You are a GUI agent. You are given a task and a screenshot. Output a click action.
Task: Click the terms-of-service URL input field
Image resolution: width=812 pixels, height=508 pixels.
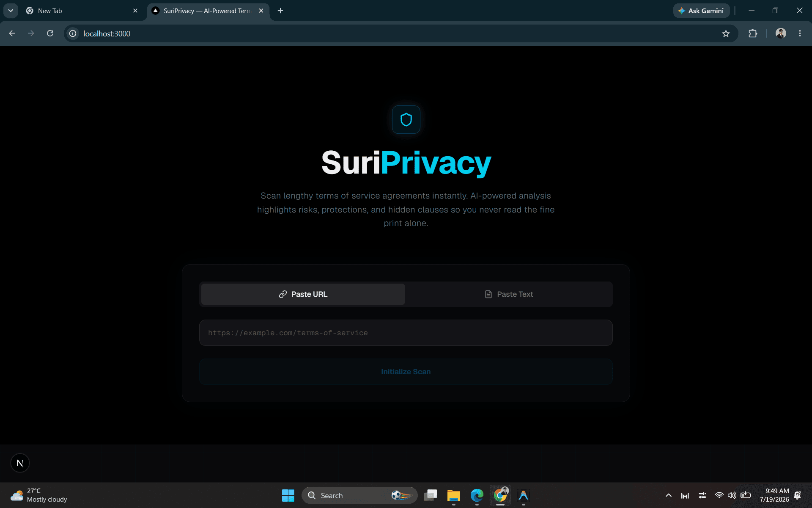(406, 333)
